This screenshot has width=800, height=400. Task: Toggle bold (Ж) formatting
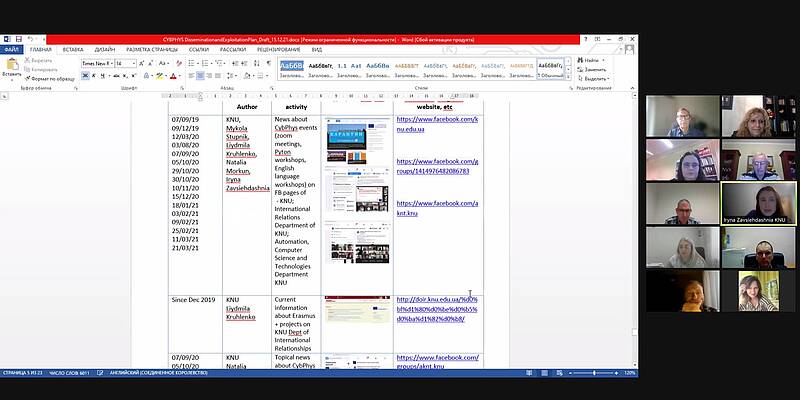pos(85,76)
